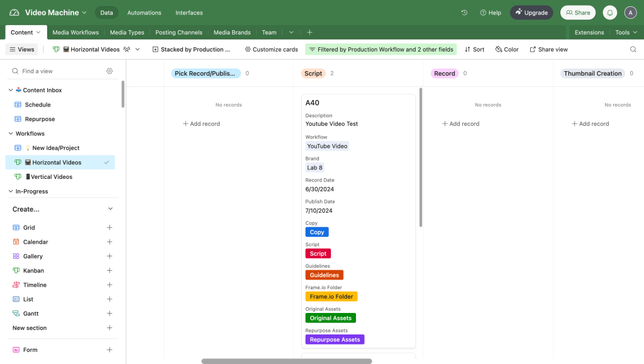
Task: Collapse the Content Inbox section
Action: (x=11, y=90)
